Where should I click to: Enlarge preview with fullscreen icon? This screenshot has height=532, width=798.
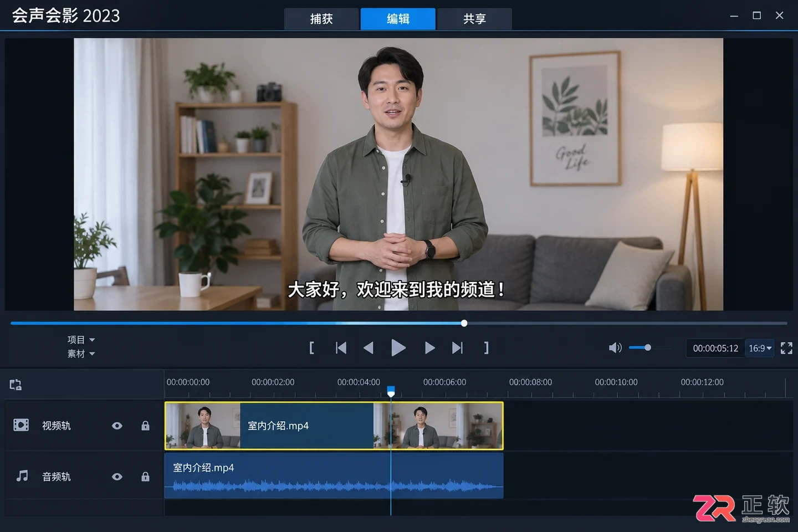[x=786, y=348]
